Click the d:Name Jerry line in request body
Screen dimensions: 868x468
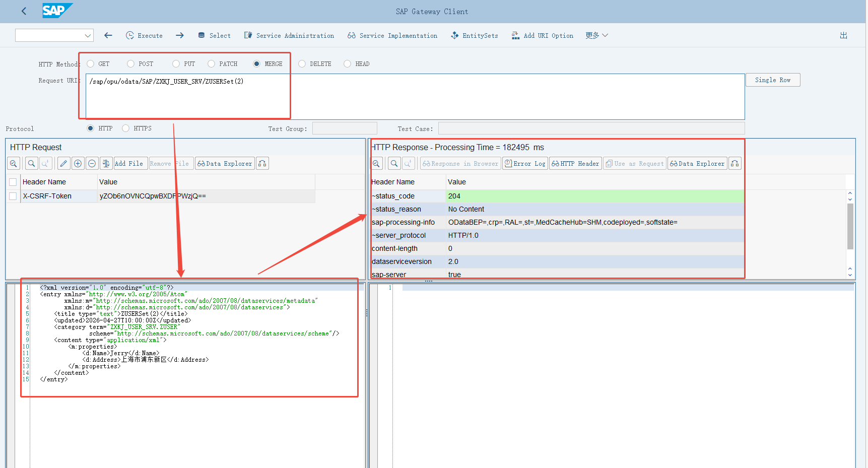click(x=120, y=353)
